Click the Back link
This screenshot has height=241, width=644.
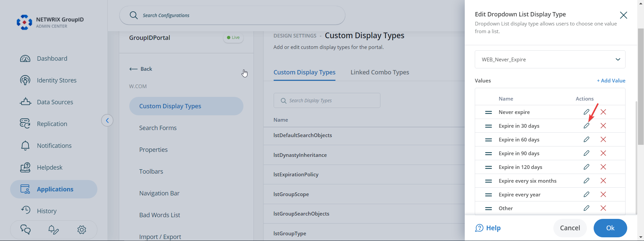tap(141, 69)
